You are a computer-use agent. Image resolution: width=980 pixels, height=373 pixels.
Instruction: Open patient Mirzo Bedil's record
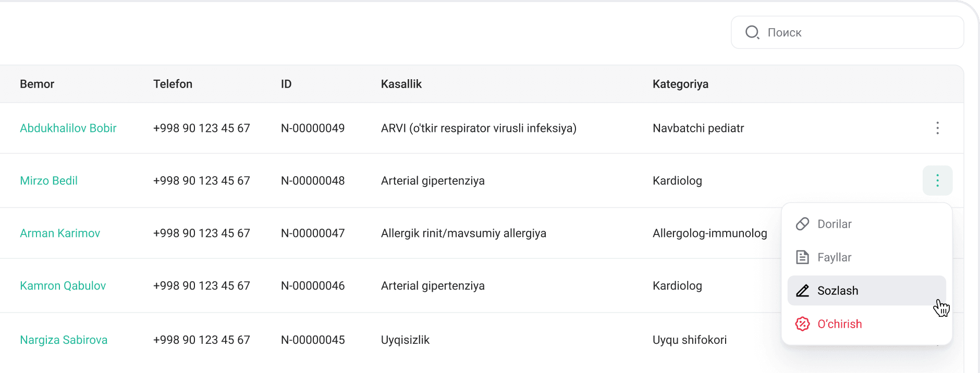[48, 181]
